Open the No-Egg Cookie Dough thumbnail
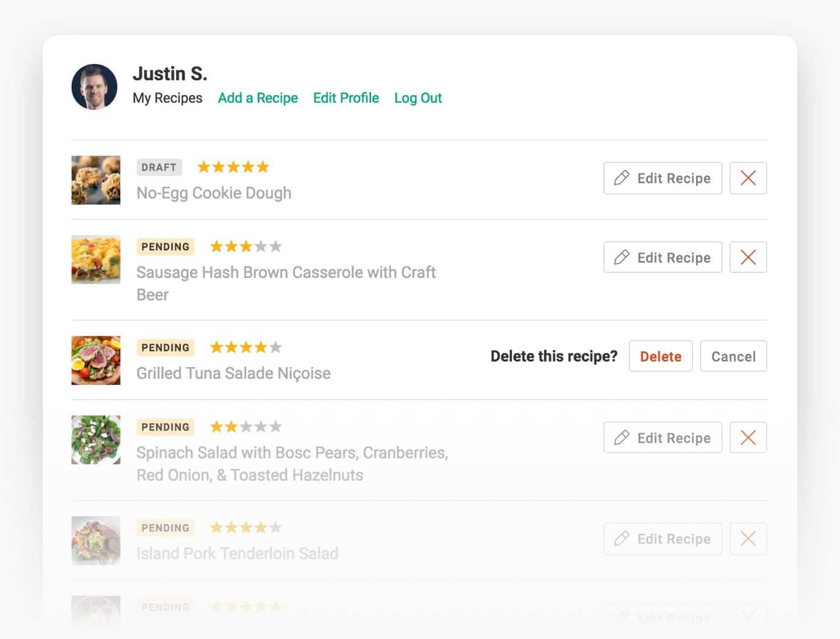Image resolution: width=840 pixels, height=639 pixels. click(x=96, y=180)
